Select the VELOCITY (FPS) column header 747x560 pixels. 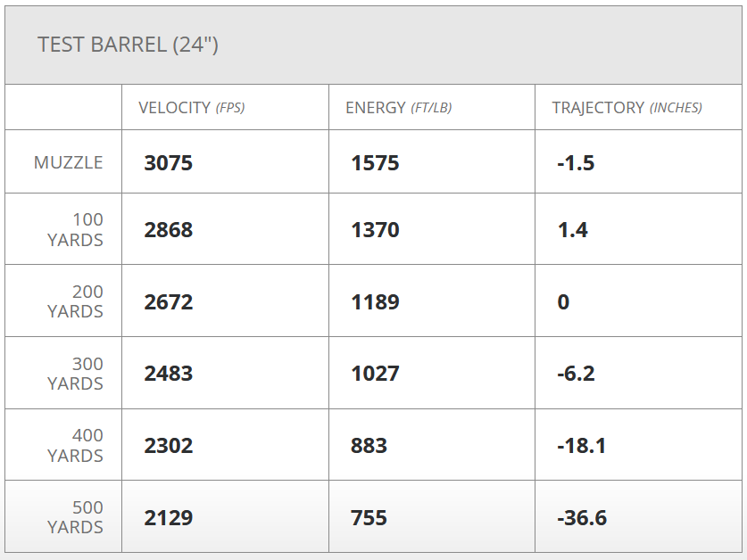coord(191,108)
